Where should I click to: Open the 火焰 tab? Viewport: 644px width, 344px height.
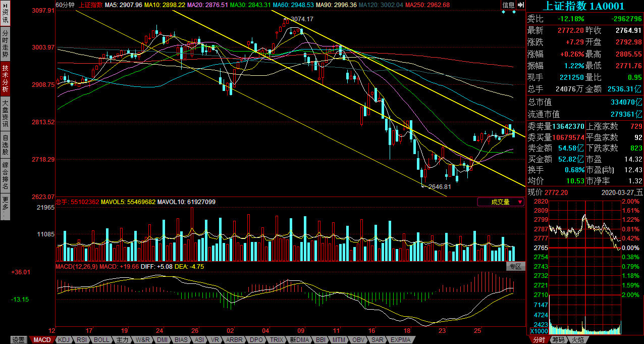577,340
